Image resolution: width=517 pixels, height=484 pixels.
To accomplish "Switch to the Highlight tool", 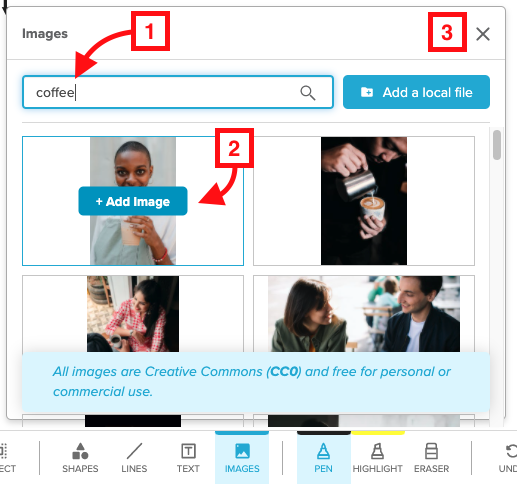I will [377, 458].
